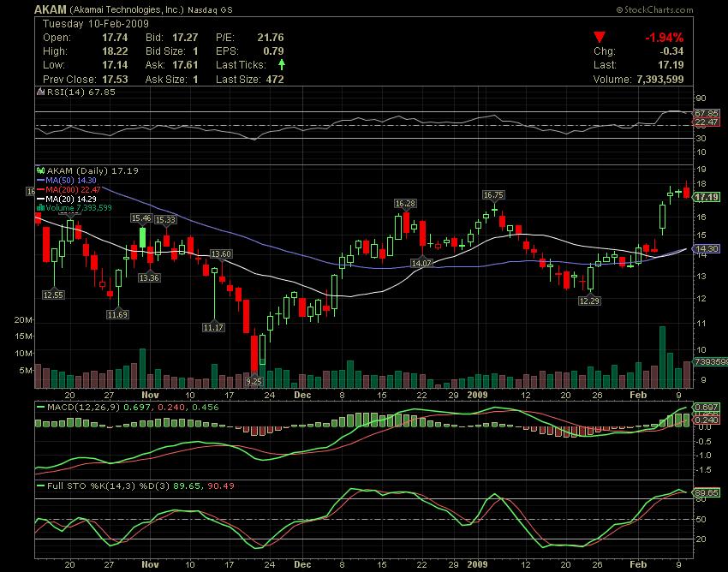This screenshot has width=728, height=572.
Task: Click the Feb label on the bottom date axis
Action: pos(638,564)
